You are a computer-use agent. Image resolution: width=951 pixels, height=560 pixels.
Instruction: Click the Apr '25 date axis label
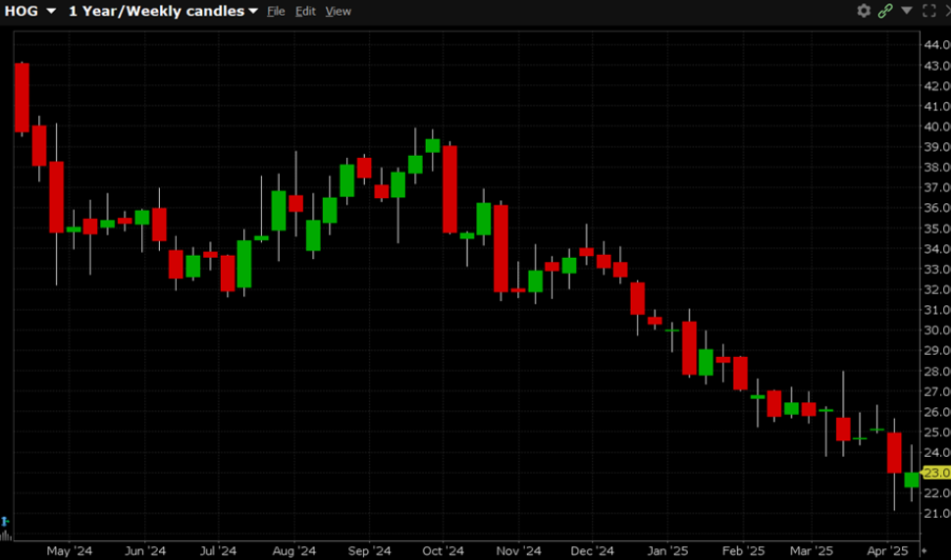tap(888, 551)
